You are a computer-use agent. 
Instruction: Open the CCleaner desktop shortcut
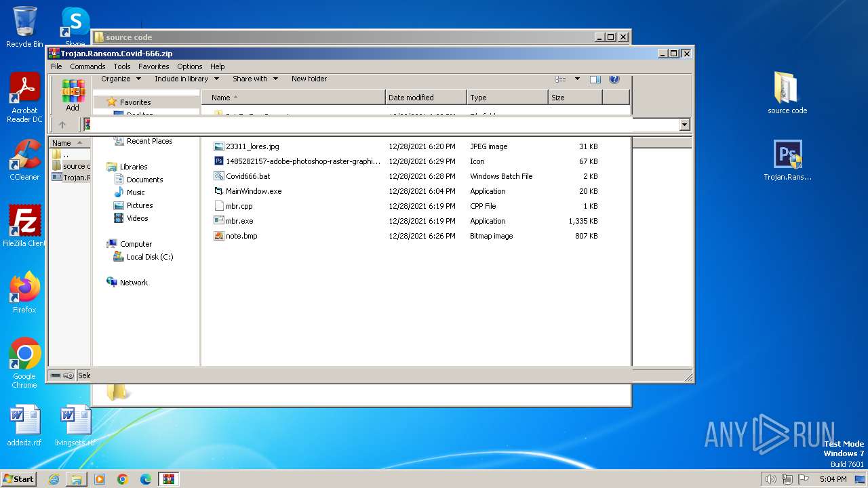[x=24, y=160]
